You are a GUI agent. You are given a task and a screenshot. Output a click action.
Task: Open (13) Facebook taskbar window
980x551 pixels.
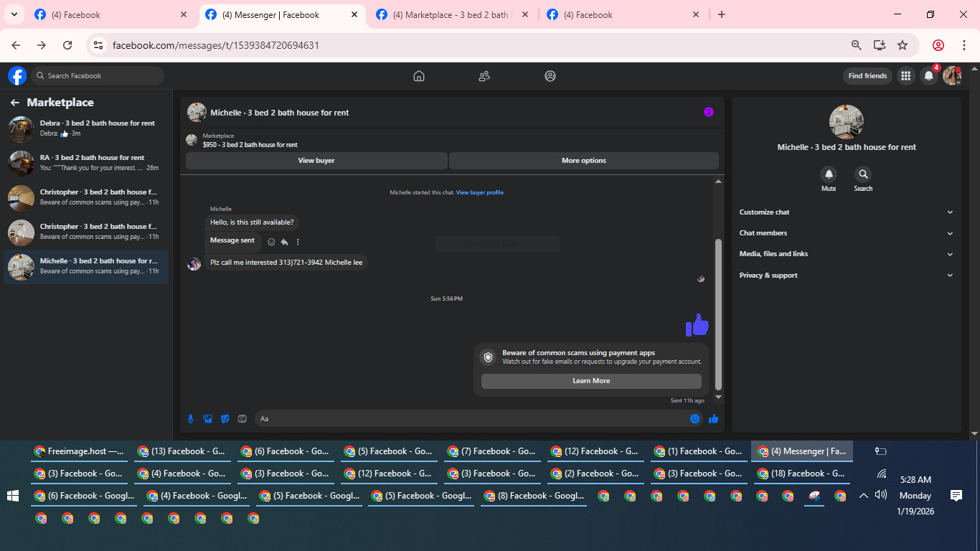(x=182, y=451)
